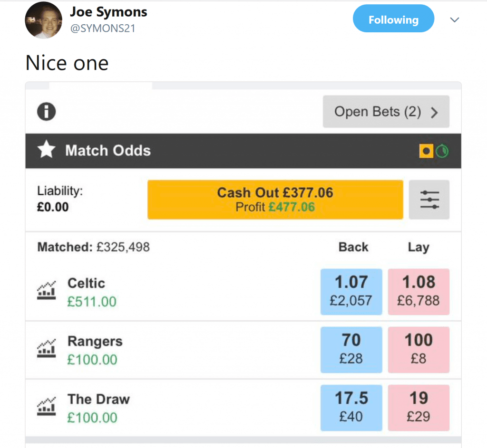
Task: Lay Celtic at 1.08
Action: coord(419,292)
